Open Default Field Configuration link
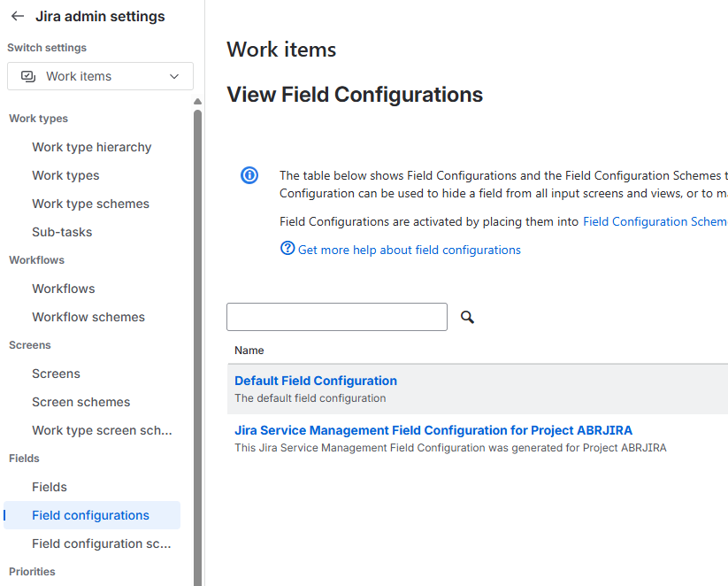 [x=316, y=381]
